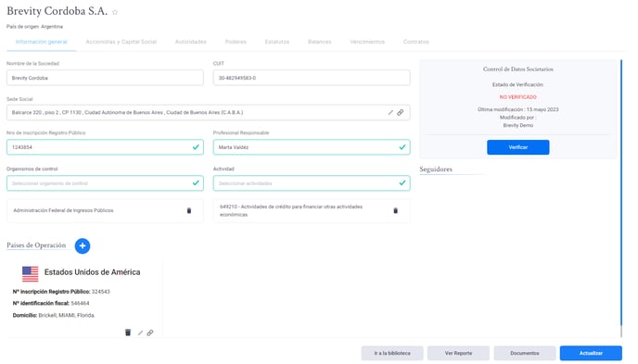Click Nº identificación fiscal value 546464
This screenshot has width=638, height=364.
[x=80, y=304]
